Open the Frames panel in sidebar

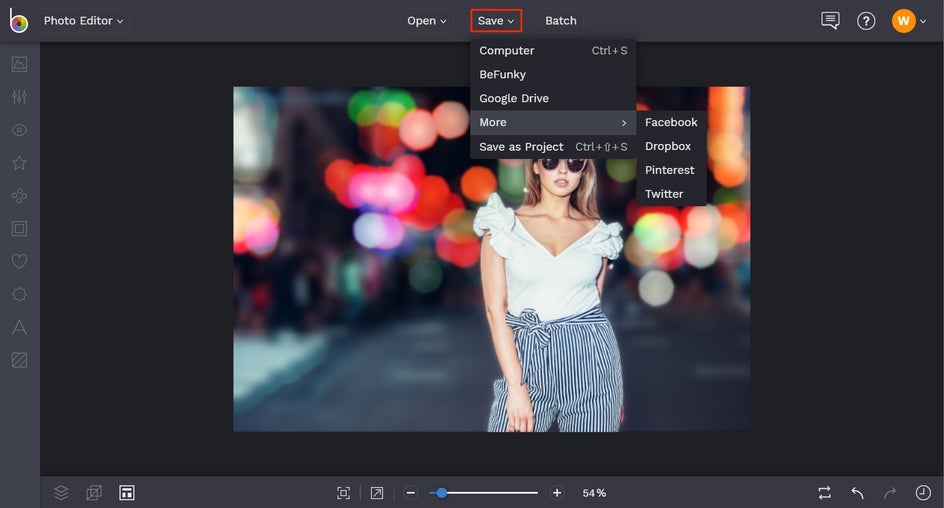(x=19, y=229)
